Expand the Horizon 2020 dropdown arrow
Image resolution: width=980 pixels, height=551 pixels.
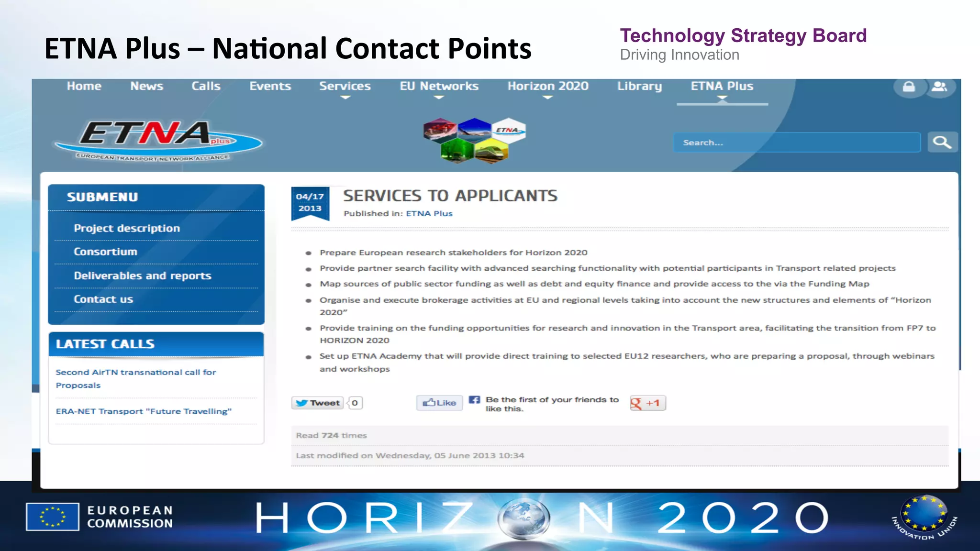click(548, 98)
